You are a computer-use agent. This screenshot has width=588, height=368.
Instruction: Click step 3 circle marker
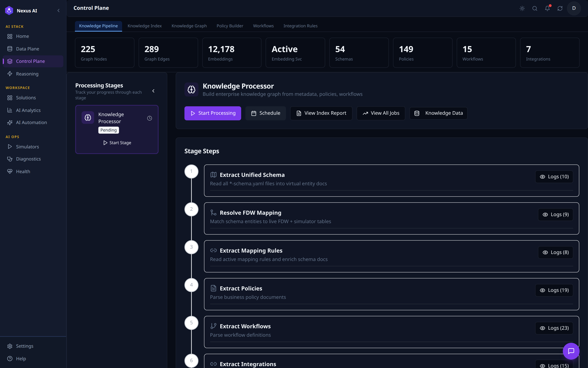point(192,247)
